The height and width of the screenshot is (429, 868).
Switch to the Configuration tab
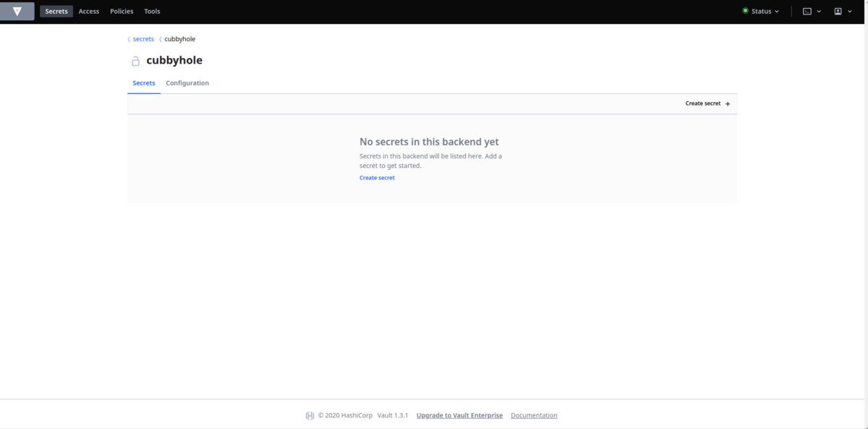click(187, 83)
